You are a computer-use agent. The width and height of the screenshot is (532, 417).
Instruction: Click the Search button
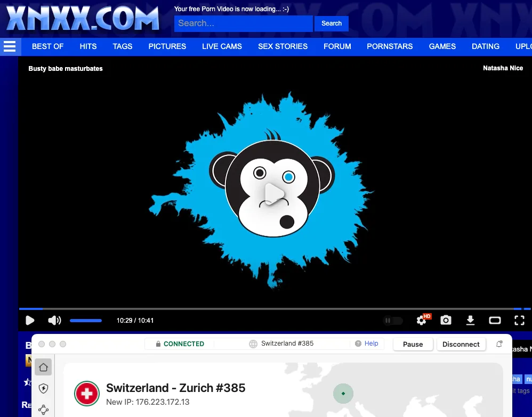tap(332, 23)
